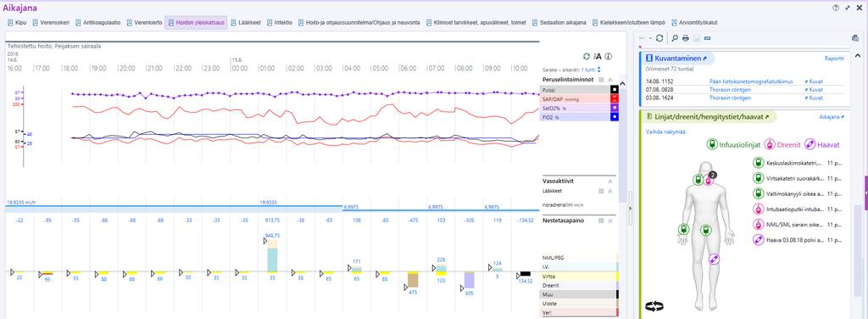
Task: Click the info icon above the chart legend
Action: [x=609, y=57]
